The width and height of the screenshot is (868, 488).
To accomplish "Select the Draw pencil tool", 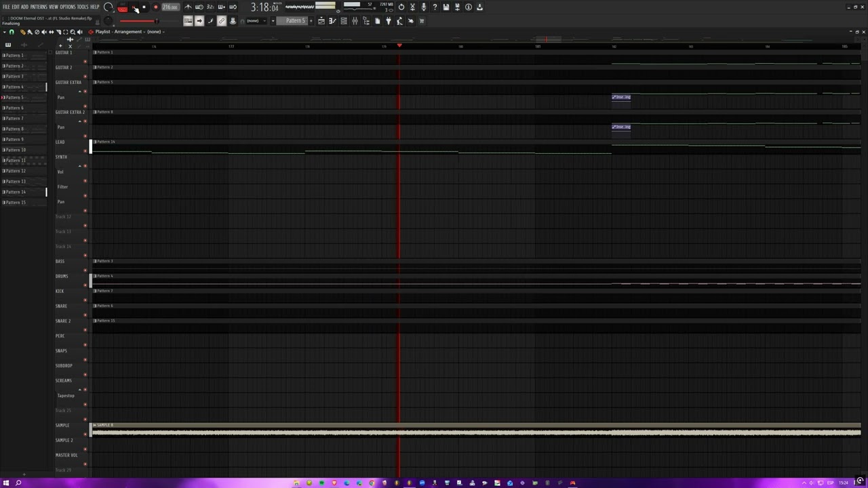I will (22, 32).
